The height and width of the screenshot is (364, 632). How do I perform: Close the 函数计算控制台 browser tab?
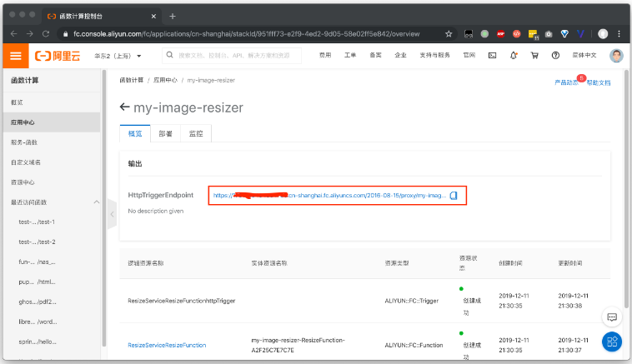tap(153, 16)
